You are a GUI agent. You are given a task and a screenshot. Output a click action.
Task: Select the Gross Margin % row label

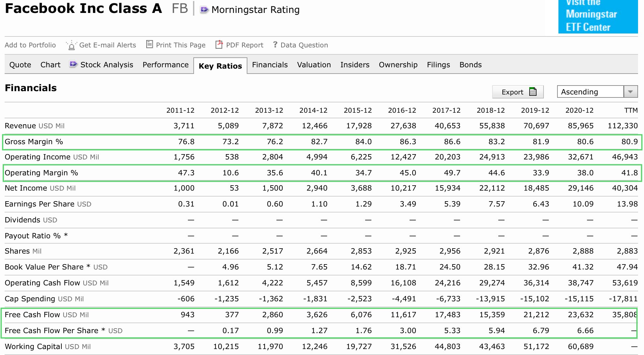click(34, 142)
